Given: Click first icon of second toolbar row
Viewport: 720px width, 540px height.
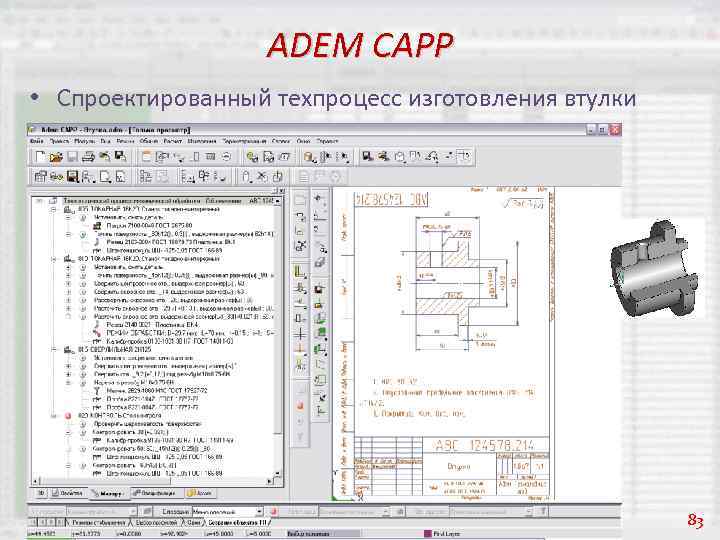Looking at the screenshot, I should click(40, 177).
